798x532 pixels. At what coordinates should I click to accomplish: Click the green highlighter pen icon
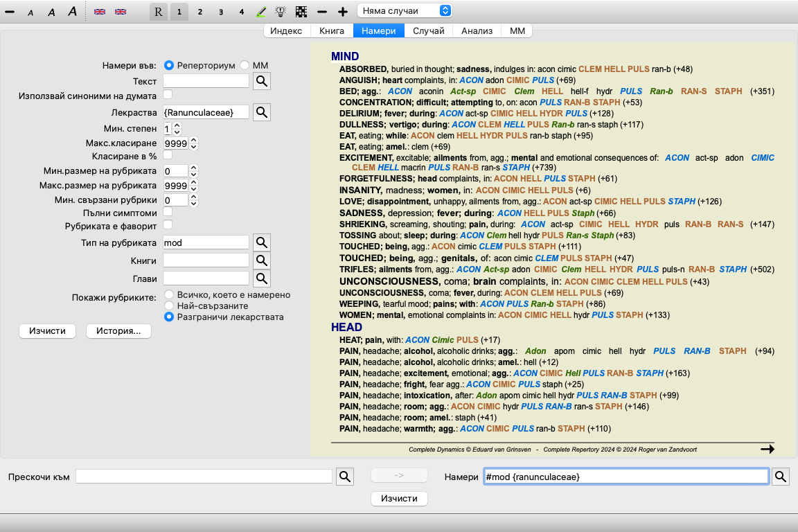(261, 12)
